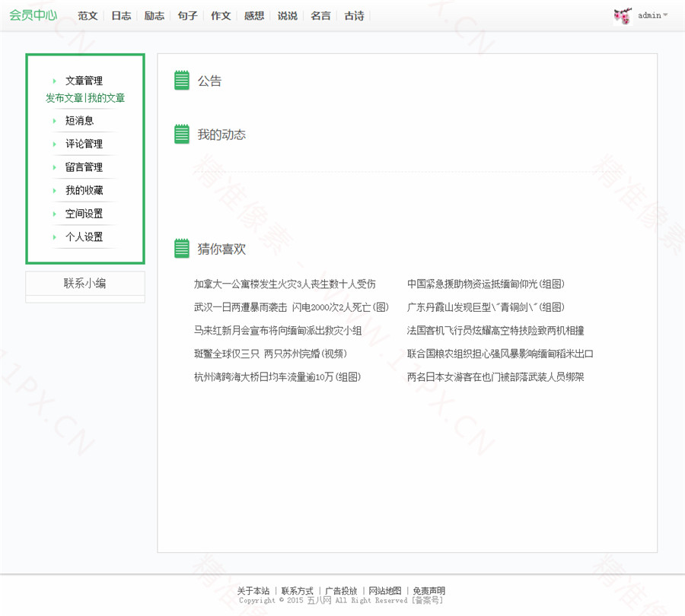Click the 猜你喜欢 notepad icon

(x=182, y=249)
